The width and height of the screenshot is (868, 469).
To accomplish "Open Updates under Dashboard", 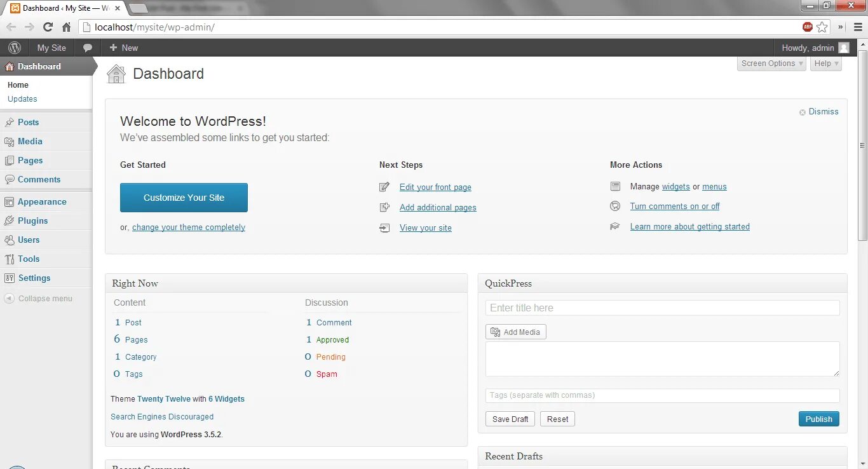I will 22,99.
